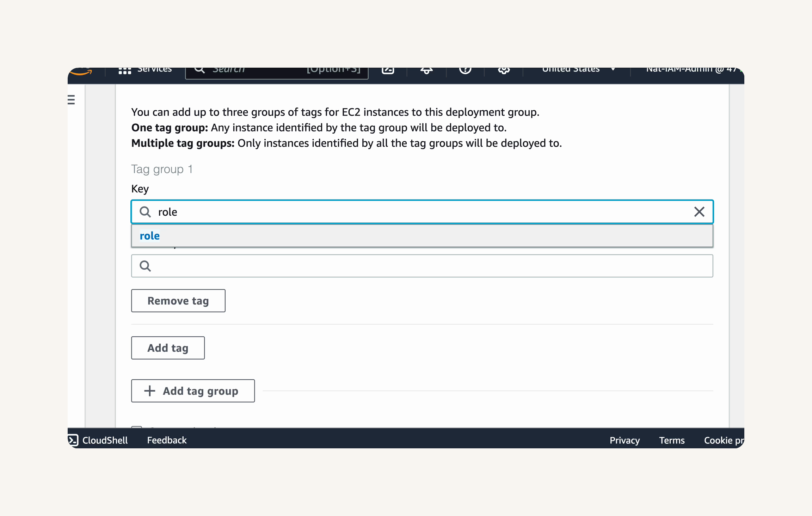Screen dimensions: 812x516
Task: Open Cookie preferences link
Action: pyautogui.click(x=724, y=440)
